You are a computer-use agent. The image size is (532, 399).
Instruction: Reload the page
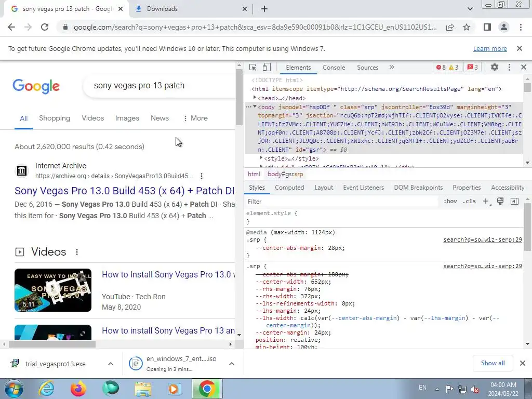[x=45, y=27]
